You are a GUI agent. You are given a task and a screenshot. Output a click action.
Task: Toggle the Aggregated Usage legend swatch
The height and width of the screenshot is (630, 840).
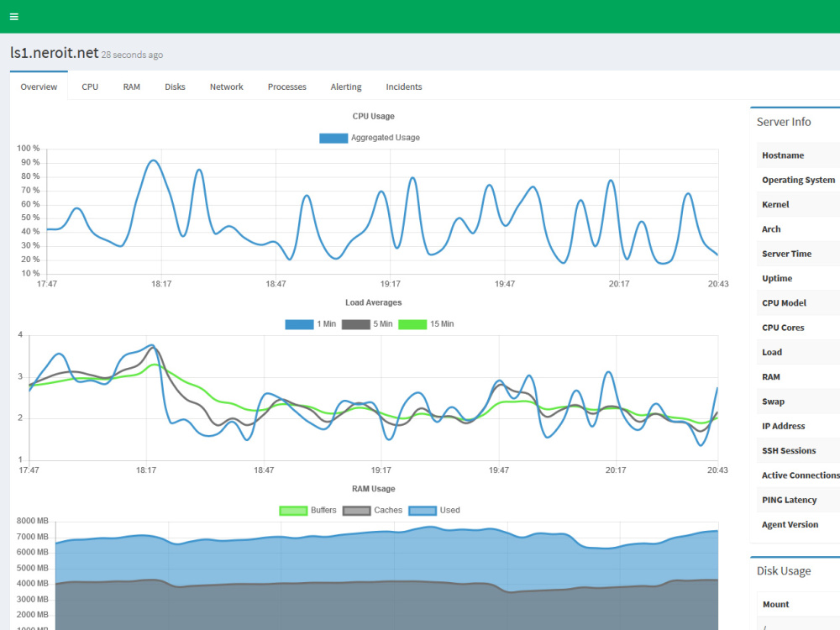[x=333, y=138]
